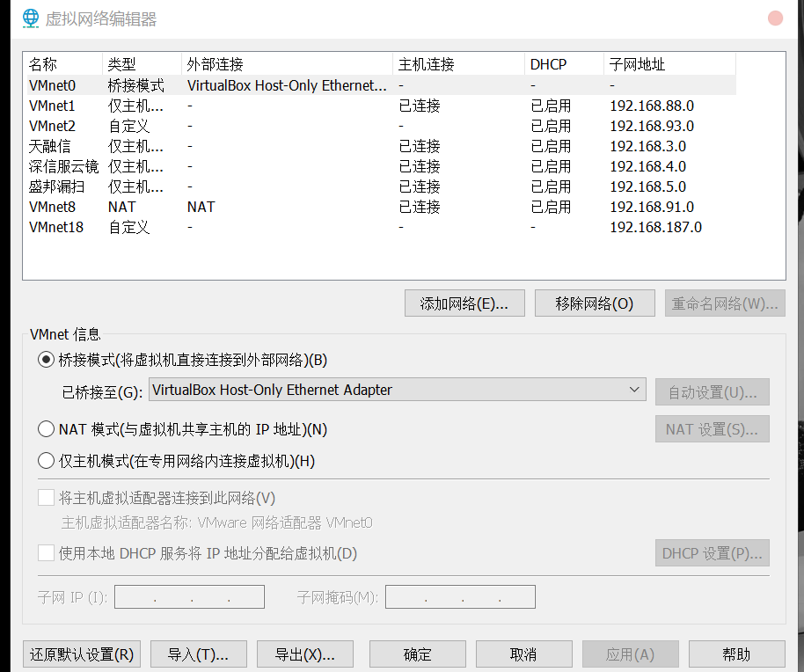Select the VMnet2 network row
Screen dimensions: 804x672
click(382, 126)
